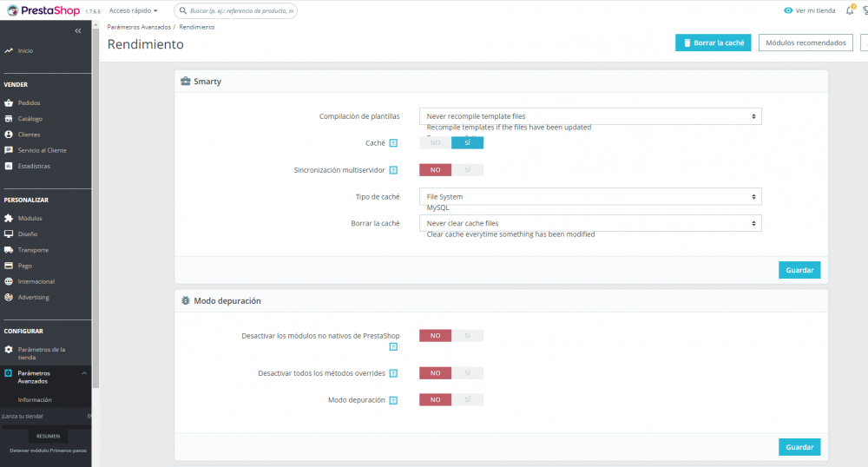Open Diseño monitor icon
Screen dimensions: 868x467
9,234
